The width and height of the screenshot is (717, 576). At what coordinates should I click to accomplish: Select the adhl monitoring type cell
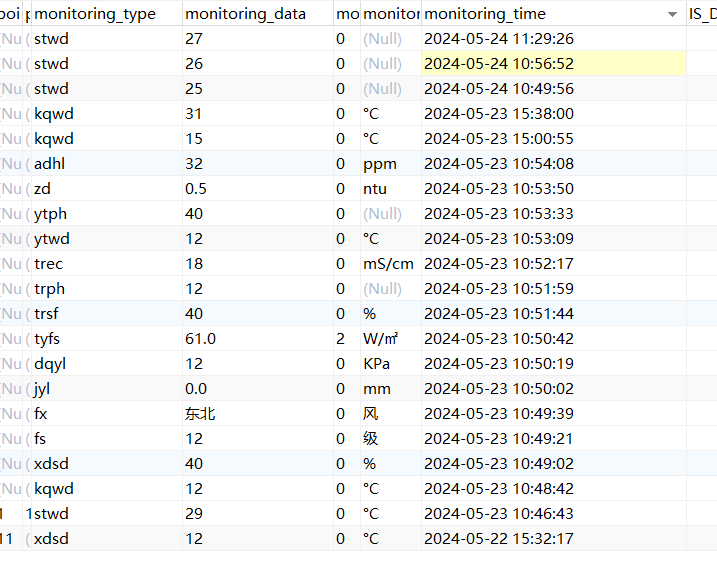tap(50, 163)
